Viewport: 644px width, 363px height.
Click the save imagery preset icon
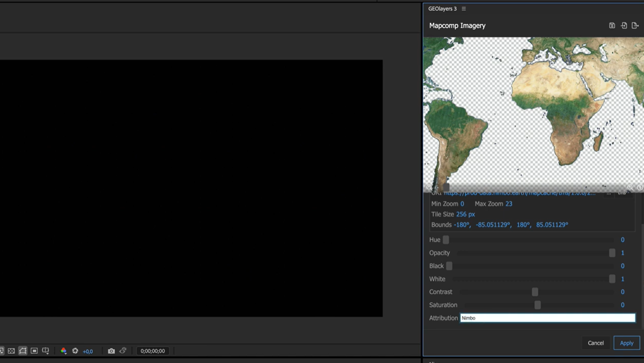[612, 26]
